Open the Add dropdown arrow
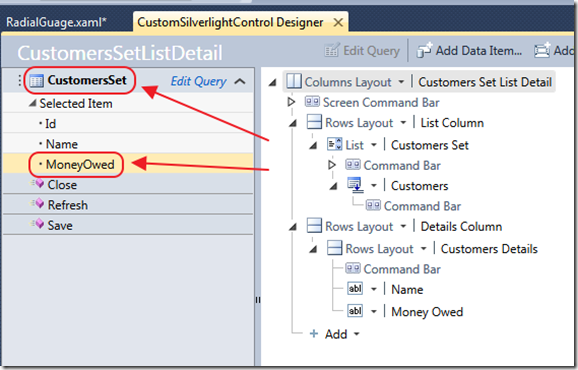Image resolution: width=578 pixels, height=370 pixels. 356,334
